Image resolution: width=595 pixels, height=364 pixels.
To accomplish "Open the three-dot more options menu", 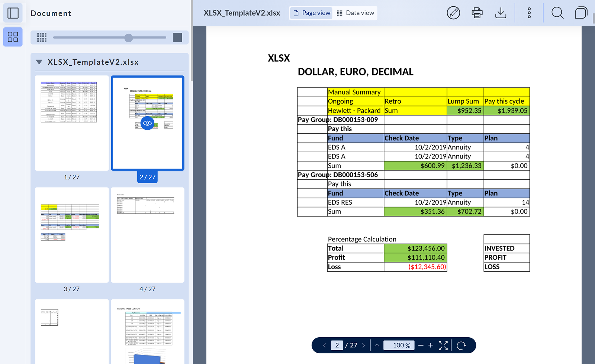I will 529,13.
